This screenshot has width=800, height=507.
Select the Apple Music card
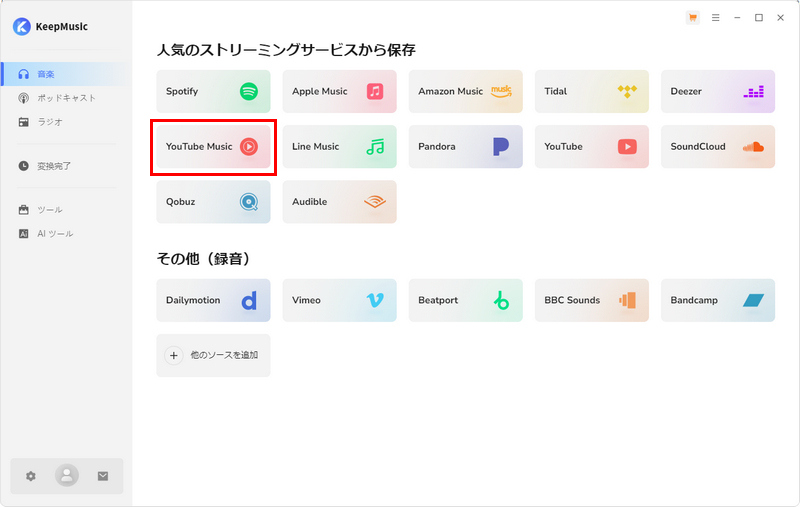(x=339, y=91)
